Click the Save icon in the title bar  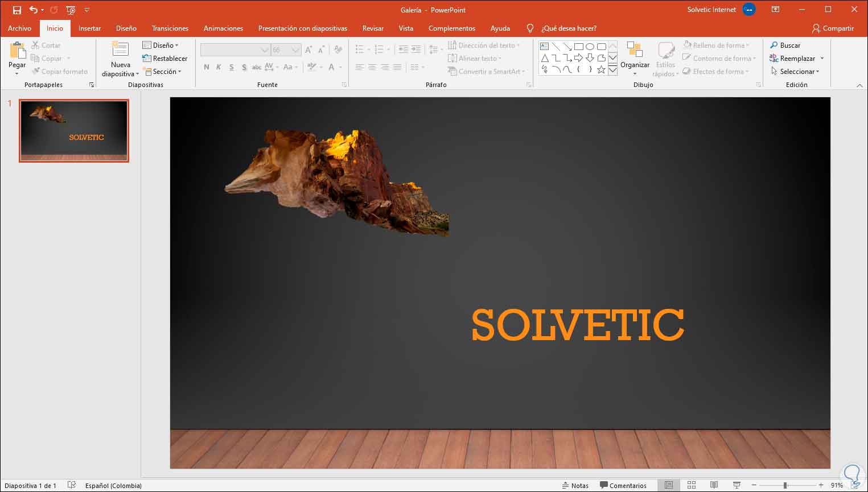click(x=17, y=10)
